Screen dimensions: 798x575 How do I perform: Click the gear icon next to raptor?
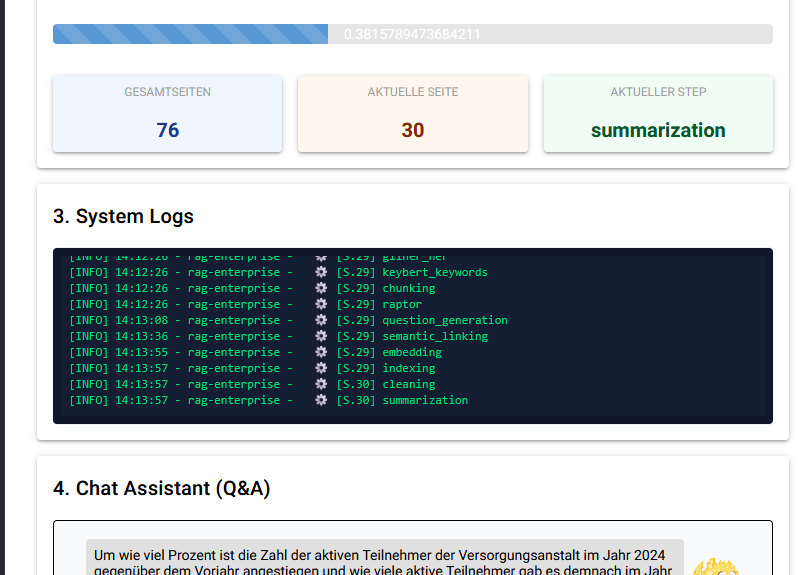pos(321,304)
